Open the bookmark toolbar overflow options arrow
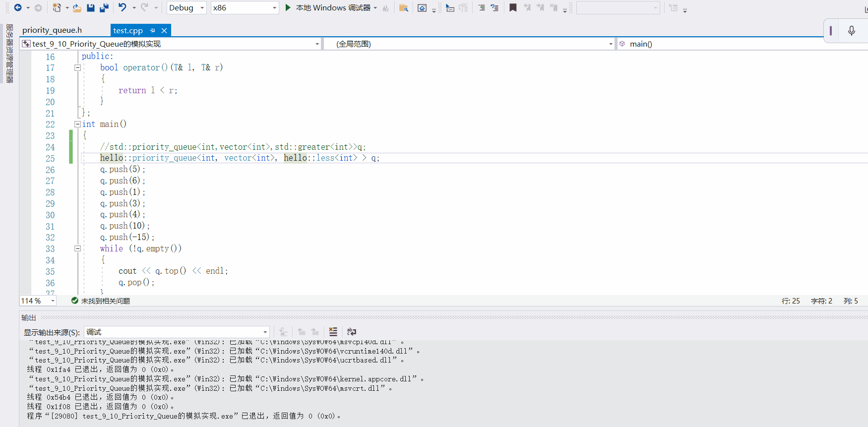The image size is (868, 427). 565,10
